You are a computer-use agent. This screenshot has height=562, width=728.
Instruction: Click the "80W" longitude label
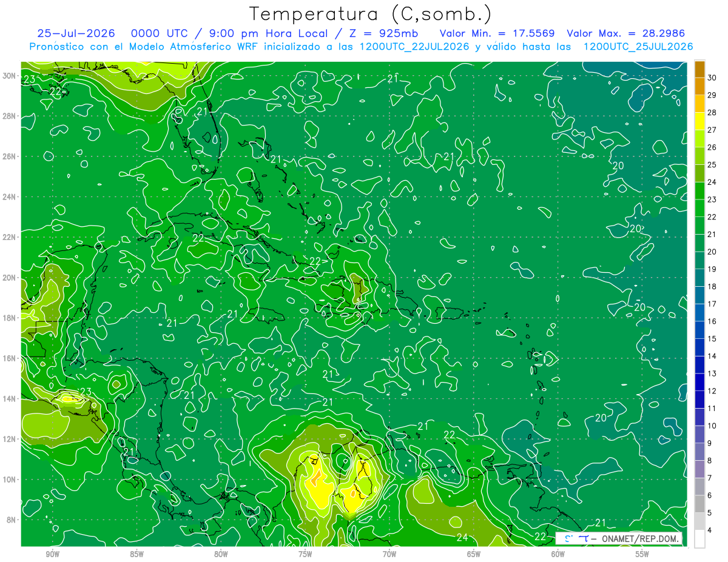(221, 554)
